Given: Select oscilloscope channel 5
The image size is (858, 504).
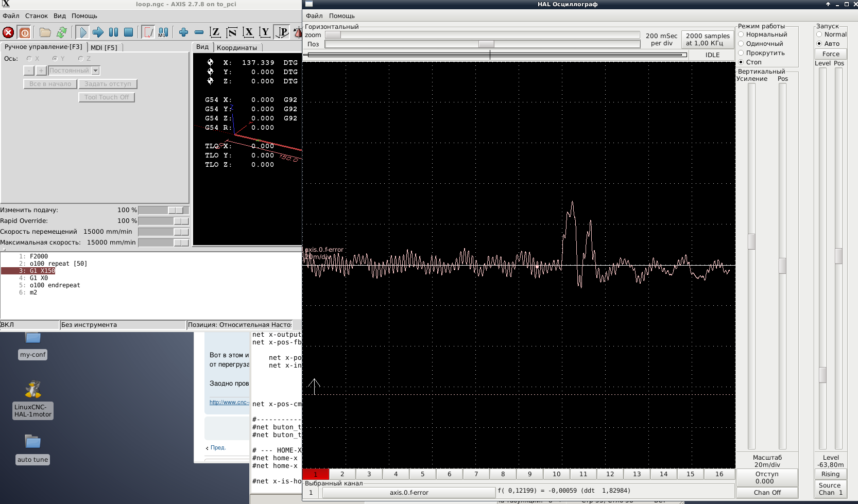Looking at the screenshot, I should coord(422,474).
